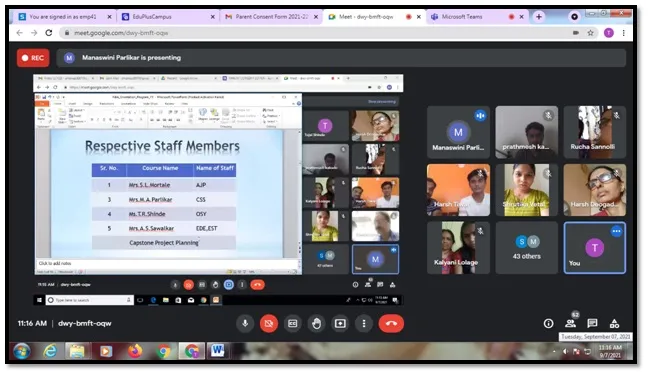Select prathmesh participant video tile
Image resolution: width=648 pixels, height=375 pixels.
pos(526,132)
